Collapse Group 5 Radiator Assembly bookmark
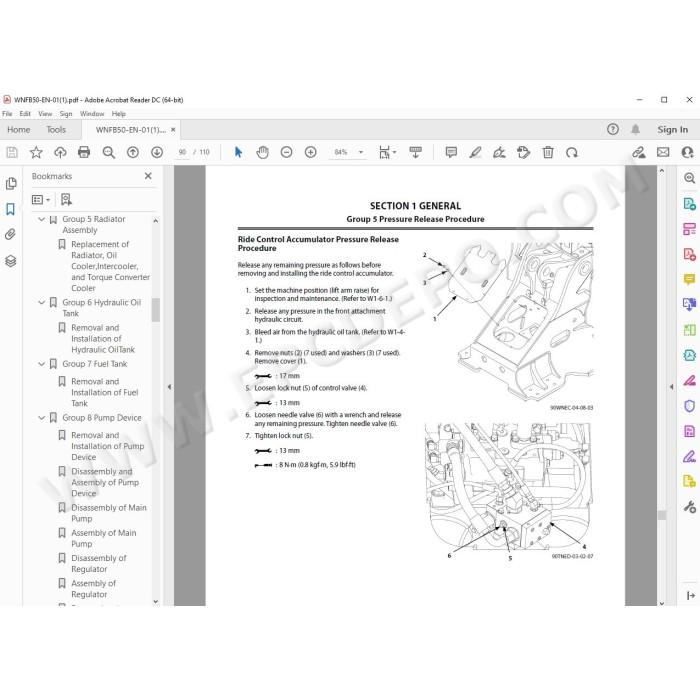700x700 pixels. [x=42, y=219]
